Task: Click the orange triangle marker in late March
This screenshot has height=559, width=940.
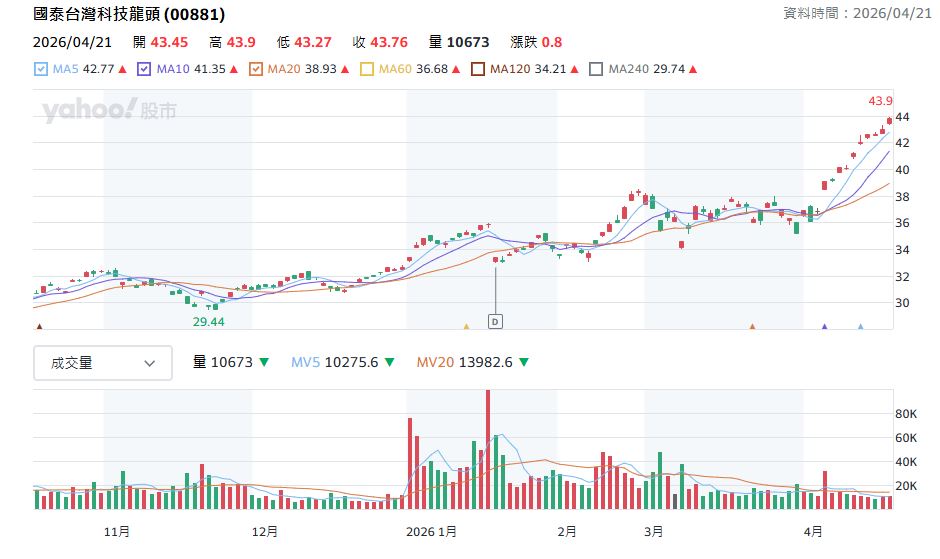Action: tap(752, 326)
